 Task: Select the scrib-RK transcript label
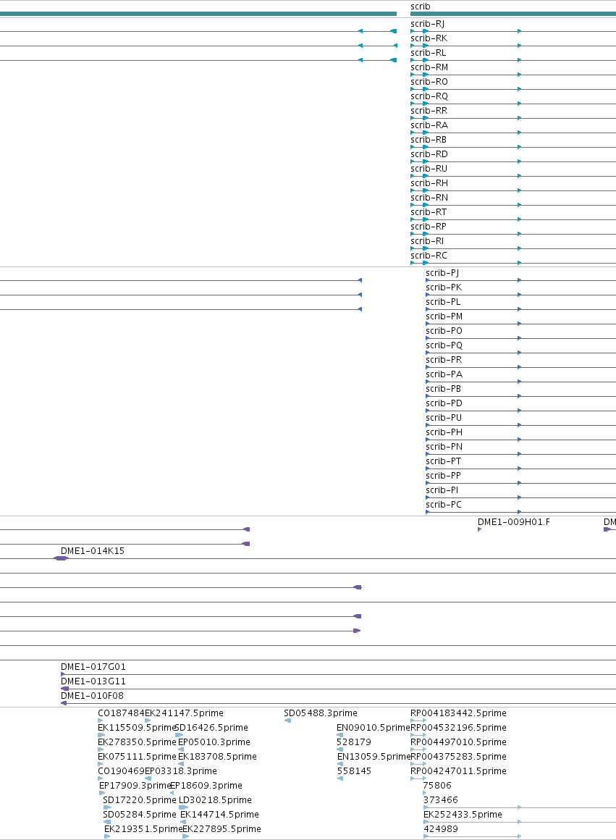tap(429, 38)
